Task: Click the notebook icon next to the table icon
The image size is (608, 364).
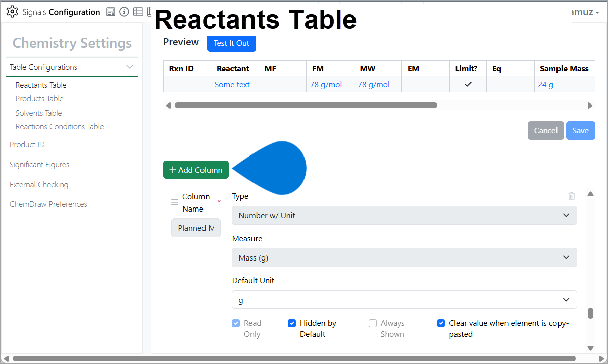Action: 149,11
